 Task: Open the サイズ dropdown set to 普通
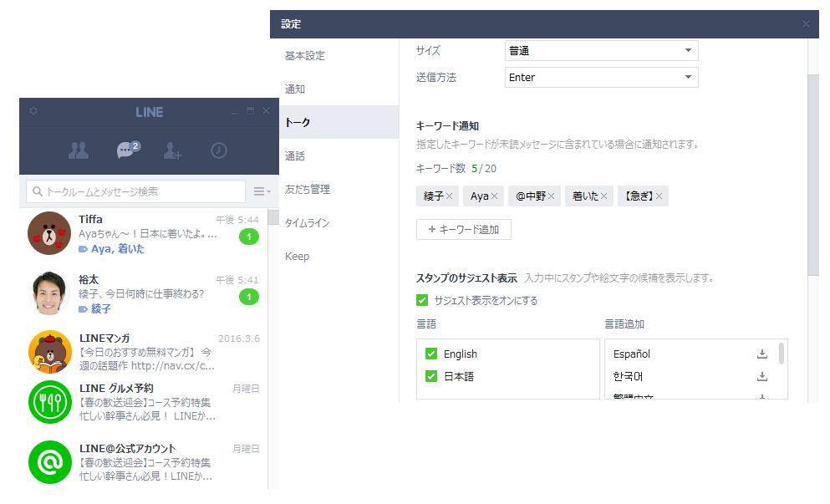[601, 51]
